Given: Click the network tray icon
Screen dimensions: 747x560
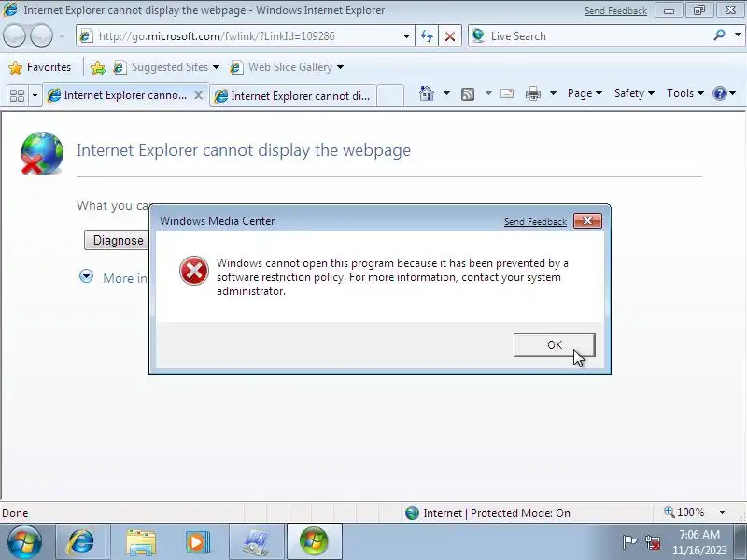Looking at the screenshot, I should pos(653,542).
